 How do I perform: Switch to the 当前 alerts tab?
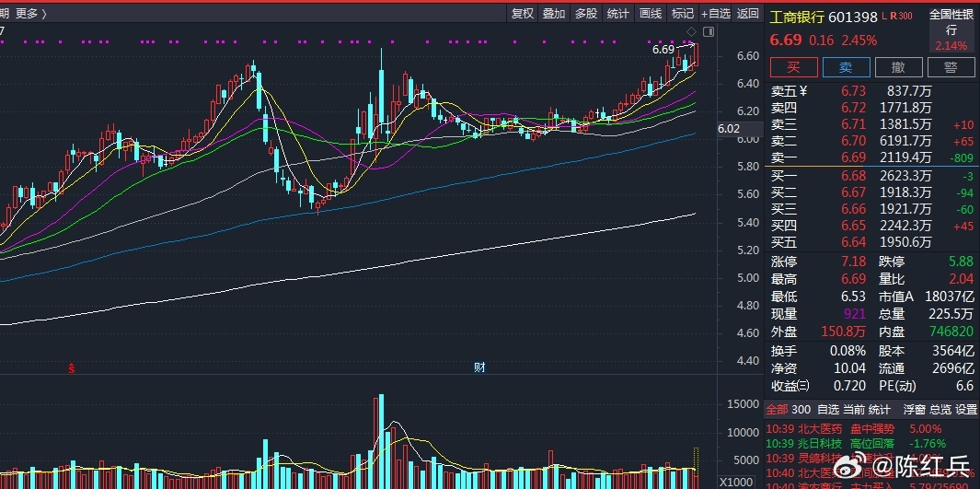pos(854,410)
